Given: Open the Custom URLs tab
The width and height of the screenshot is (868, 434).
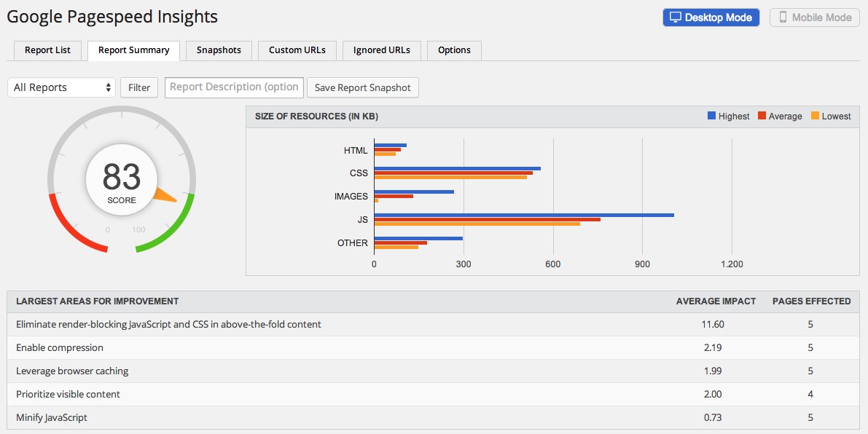Looking at the screenshot, I should [297, 50].
